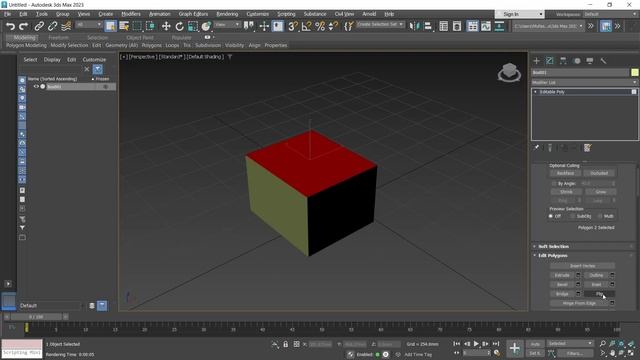Screen dimensions: 640x360
Task: Open the selection filter All dropdown
Action: coord(89,25)
